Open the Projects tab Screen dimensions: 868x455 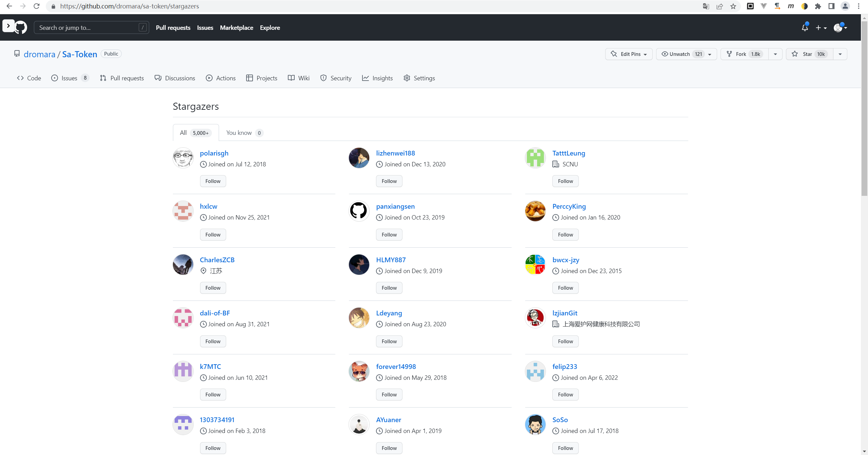[262, 78]
